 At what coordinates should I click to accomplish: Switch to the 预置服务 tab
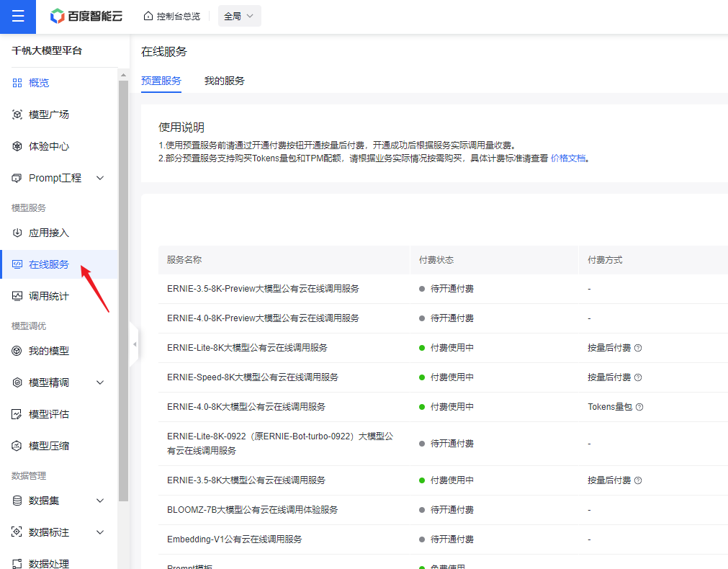pos(161,81)
